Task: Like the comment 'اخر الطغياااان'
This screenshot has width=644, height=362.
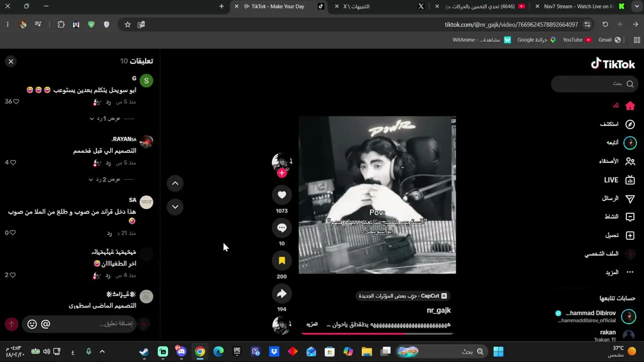Action: tap(13, 275)
